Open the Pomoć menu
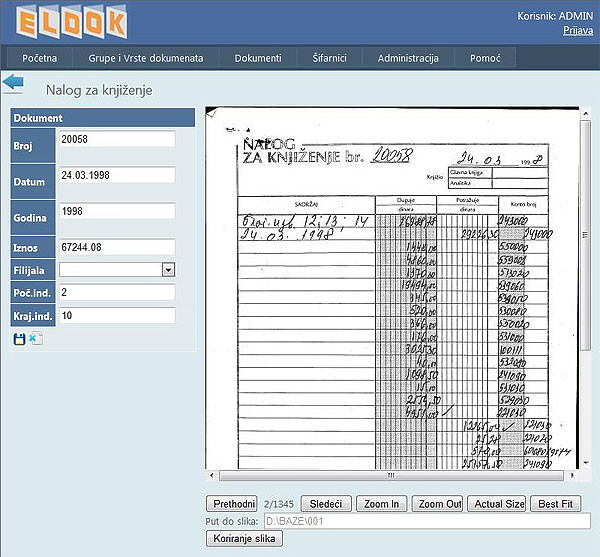This screenshot has width=600, height=557. point(485,58)
